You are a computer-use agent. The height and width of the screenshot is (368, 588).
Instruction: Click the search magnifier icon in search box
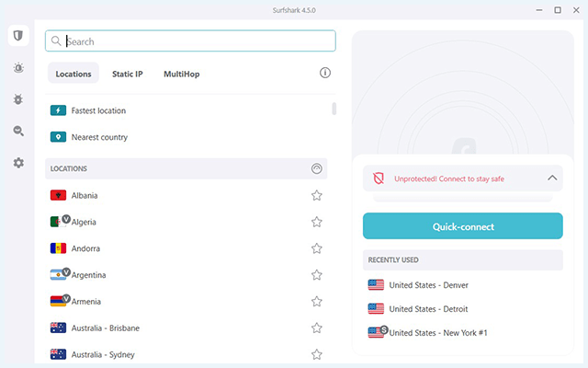coord(56,40)
